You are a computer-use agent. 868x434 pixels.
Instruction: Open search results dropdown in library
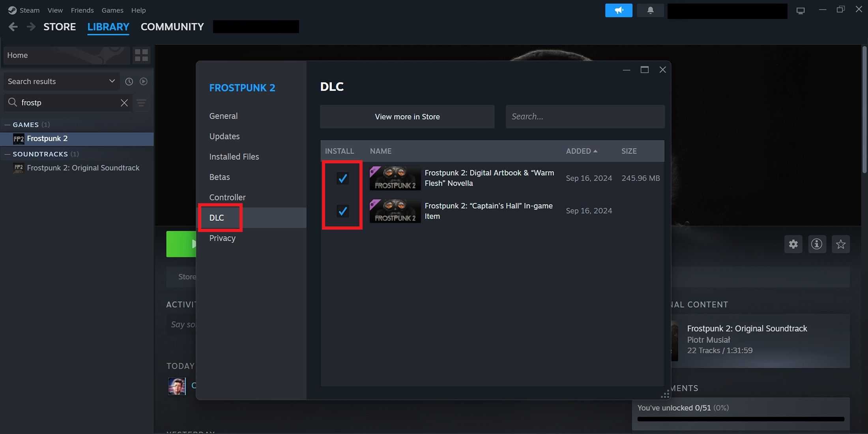(111, 81)
